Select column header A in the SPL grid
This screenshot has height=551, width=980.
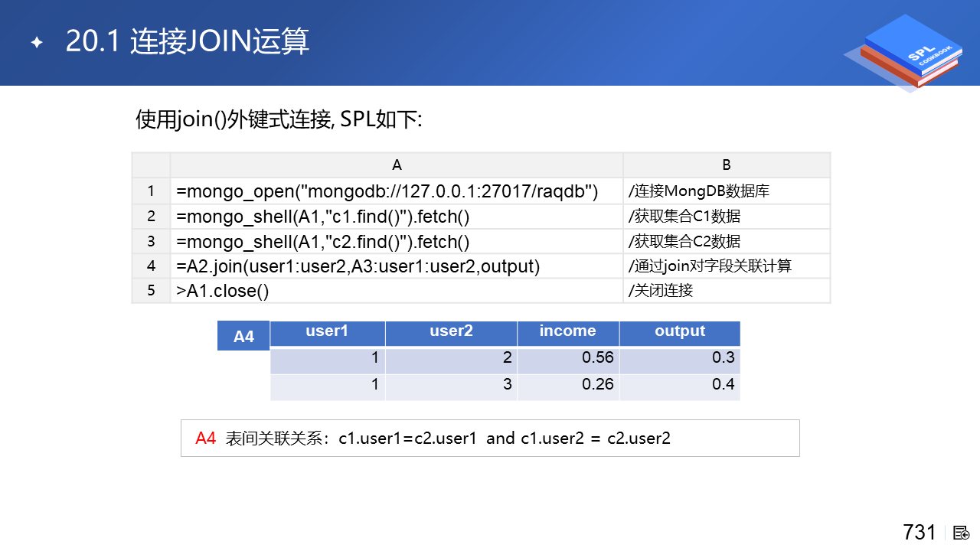tap(397, 165)
